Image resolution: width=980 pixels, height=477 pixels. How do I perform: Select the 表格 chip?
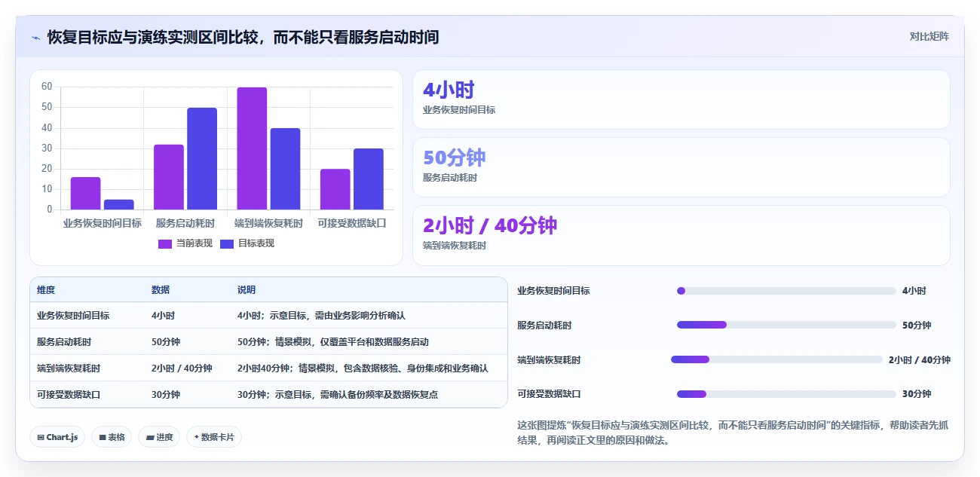coord(112,437)
